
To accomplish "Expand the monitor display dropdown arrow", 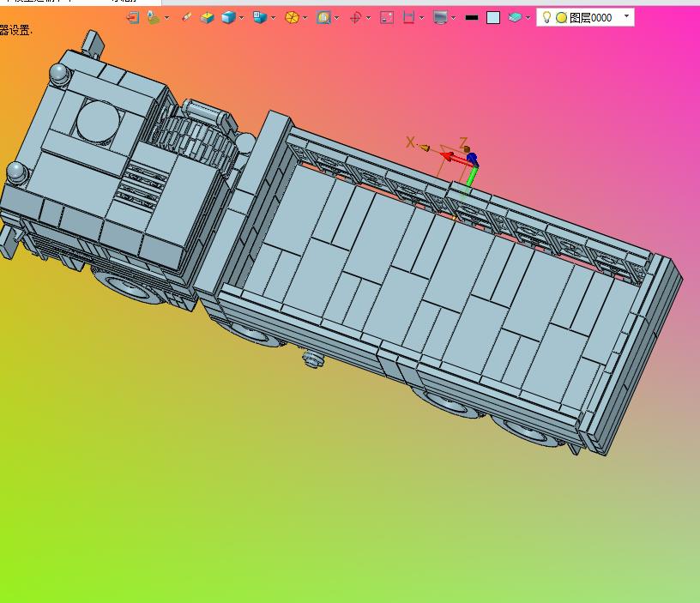I will 454,18.
